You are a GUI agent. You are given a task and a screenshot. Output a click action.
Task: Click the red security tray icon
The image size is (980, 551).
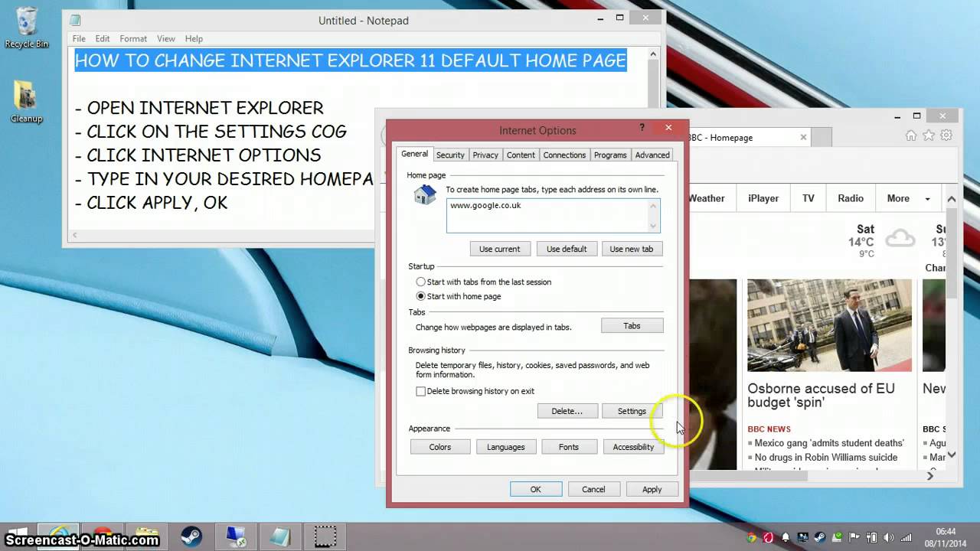[x=768, y=538]
